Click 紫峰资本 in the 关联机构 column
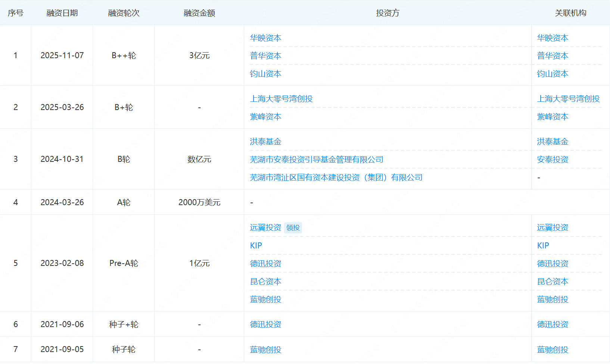This screenshot has width=610, height=364. pos(553,117)
